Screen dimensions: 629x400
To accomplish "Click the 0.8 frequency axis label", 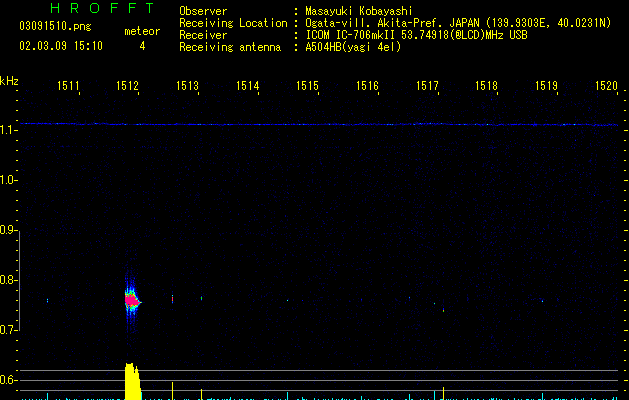I will pos(8,280).
